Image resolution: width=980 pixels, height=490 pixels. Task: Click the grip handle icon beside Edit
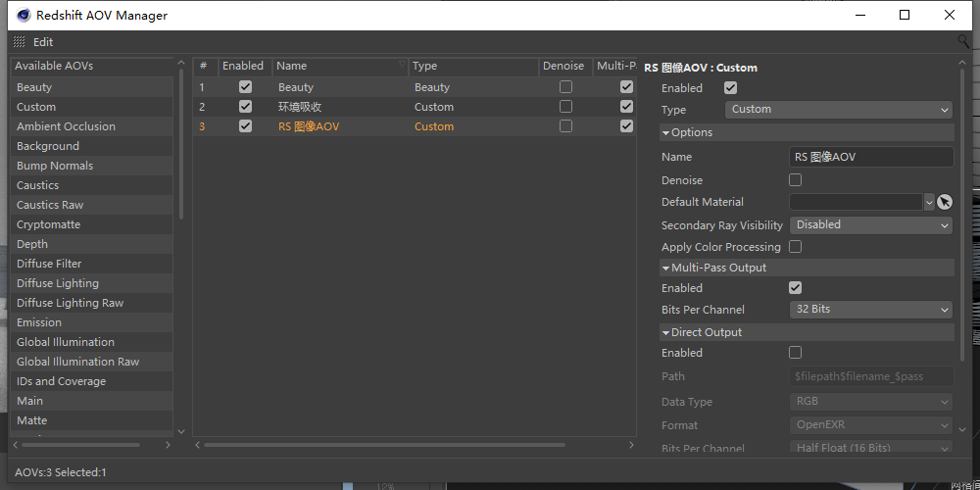[x=19, y=42]
